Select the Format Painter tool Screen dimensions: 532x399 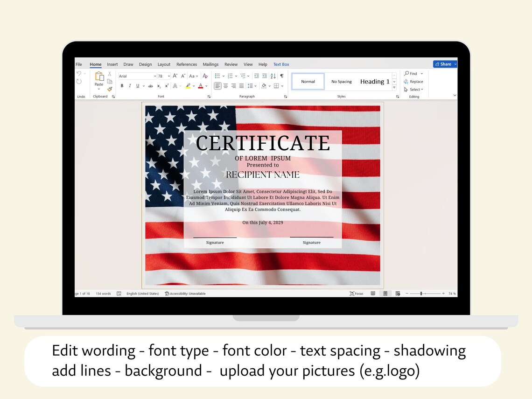click(110, 88)
